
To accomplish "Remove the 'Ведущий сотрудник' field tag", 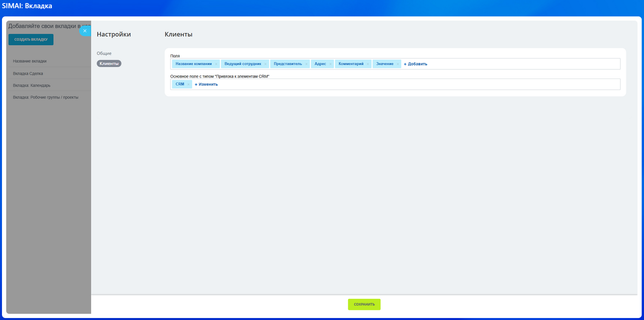I will pos(265,64).
